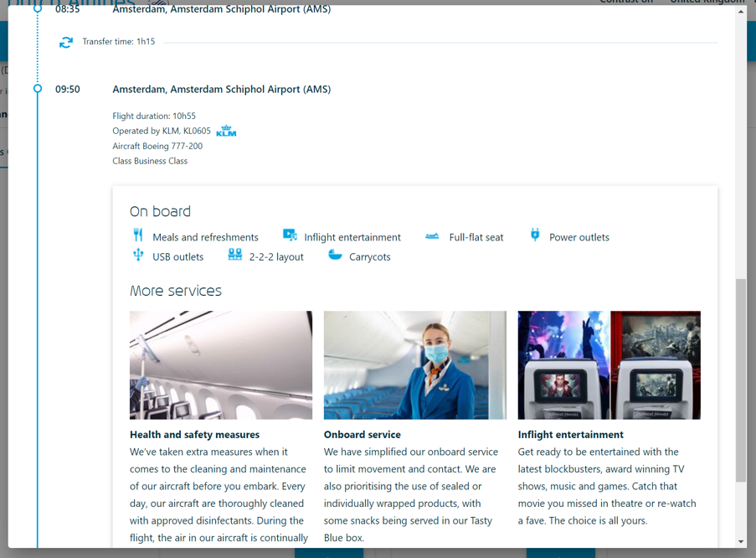Screen dimensions: 756x558
Task: Click the Inflight entertainment card heading
Action: pos(570,435)
